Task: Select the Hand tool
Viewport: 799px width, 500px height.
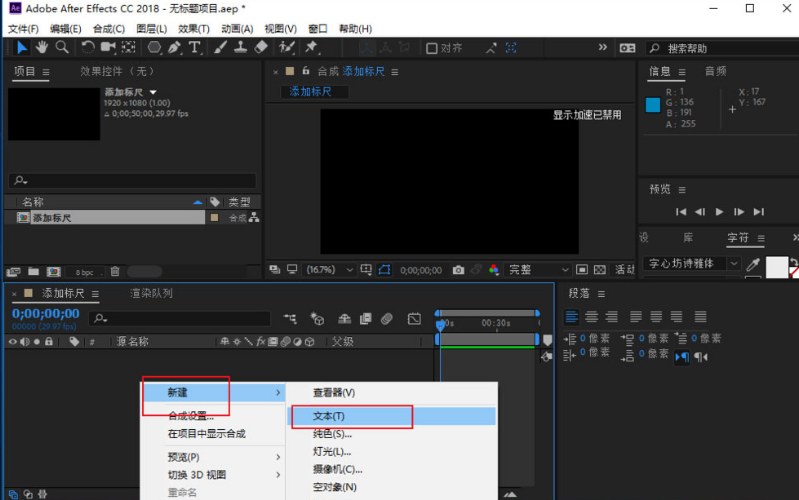Action: (x=42, y=47)
